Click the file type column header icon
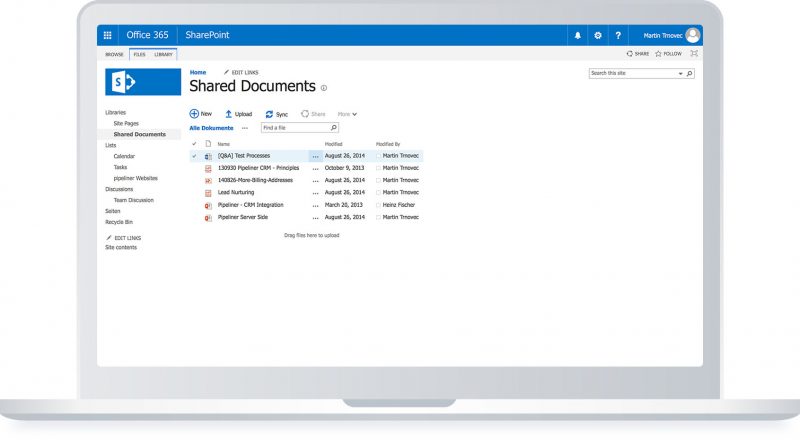The width and height of the screenshot is (800, 440). click(x=208, y=144)
